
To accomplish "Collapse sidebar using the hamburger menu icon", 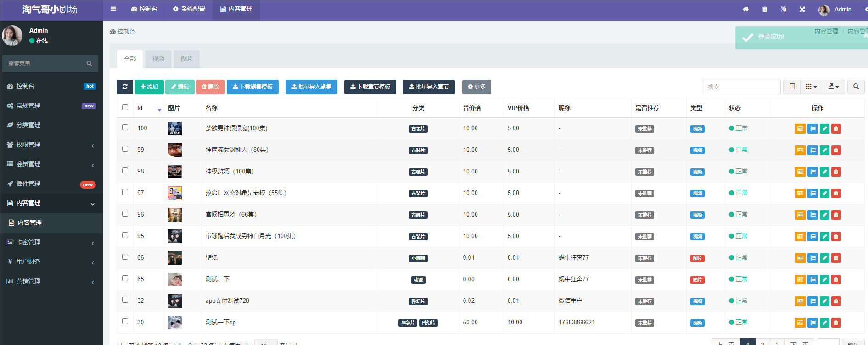I will click(x=113, y=9).
